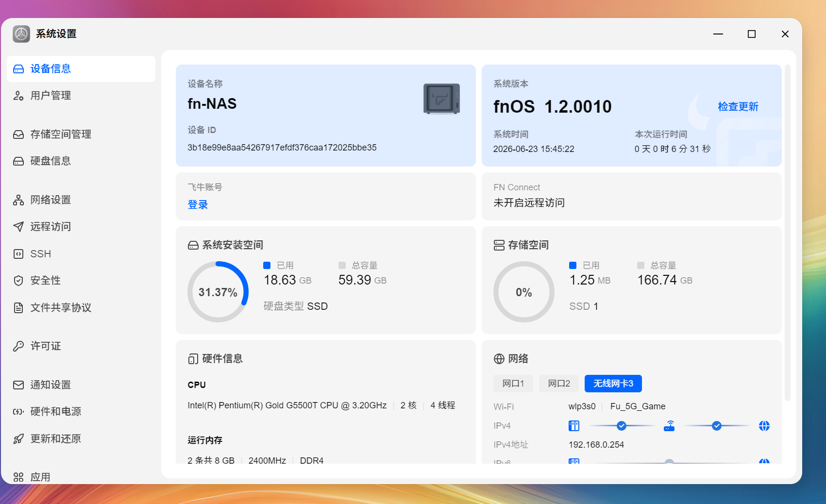Click the fn-NAS device name

coord(212,104)
